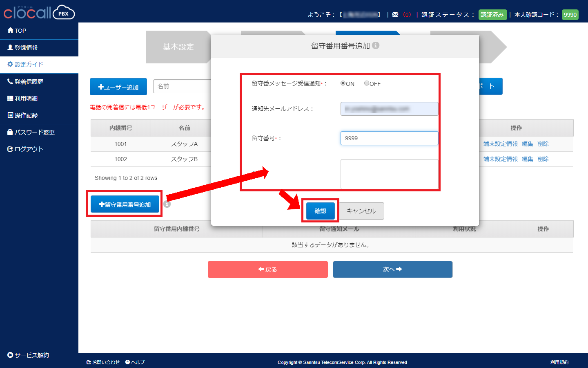Click 編集 for extension 1002
588x368 pixels.
[528, 159]
